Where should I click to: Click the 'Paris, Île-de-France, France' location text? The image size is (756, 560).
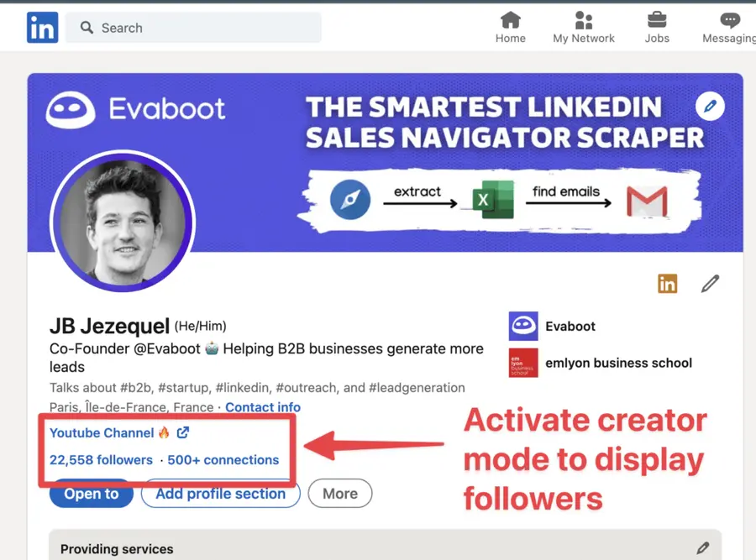(x=131, y=407)
